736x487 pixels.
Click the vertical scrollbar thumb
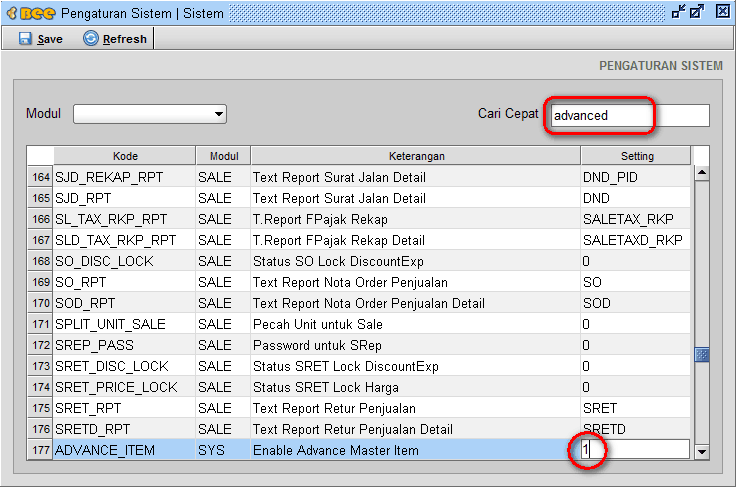702,355
